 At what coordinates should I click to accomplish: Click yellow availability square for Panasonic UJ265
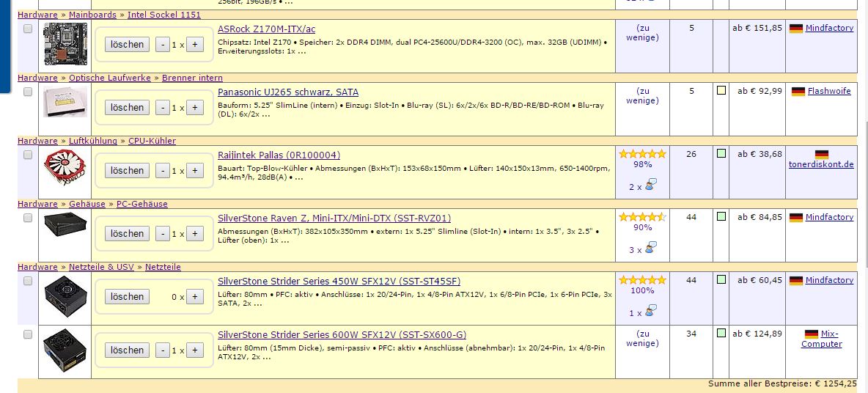click(x=721, y=91)
